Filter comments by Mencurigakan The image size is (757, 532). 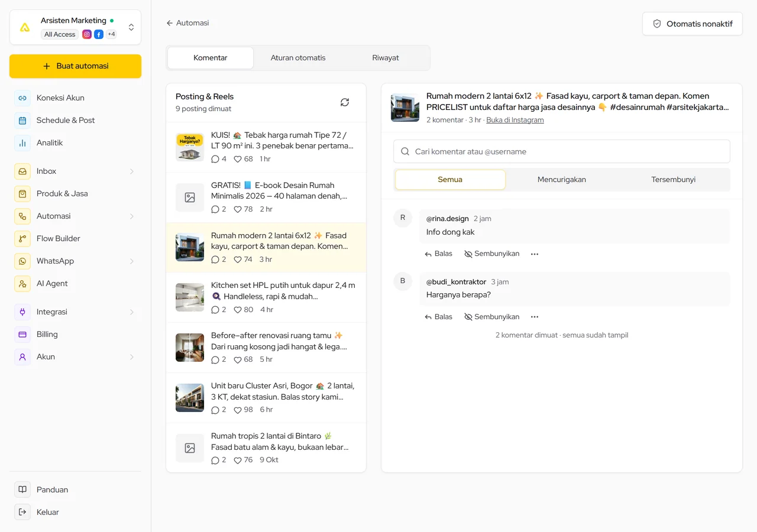(x=562, y=180)
